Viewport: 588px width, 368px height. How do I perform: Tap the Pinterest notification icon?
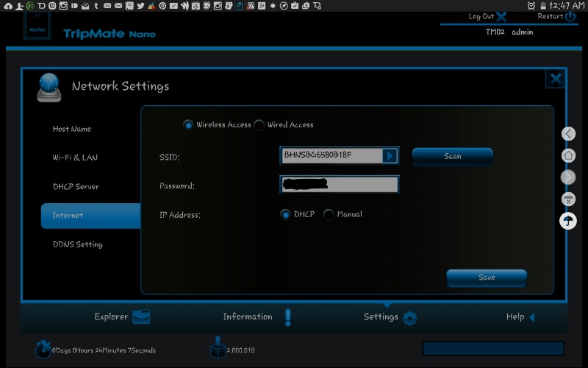162,6
